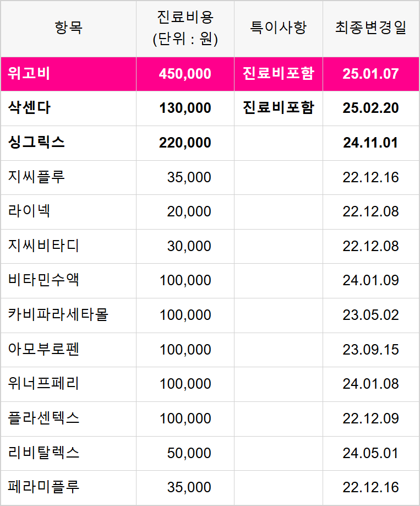The height and width of the screenshot is (506, 420).
Task: Select the 지씨비타디 row label
Action: (x=43, y=246)
